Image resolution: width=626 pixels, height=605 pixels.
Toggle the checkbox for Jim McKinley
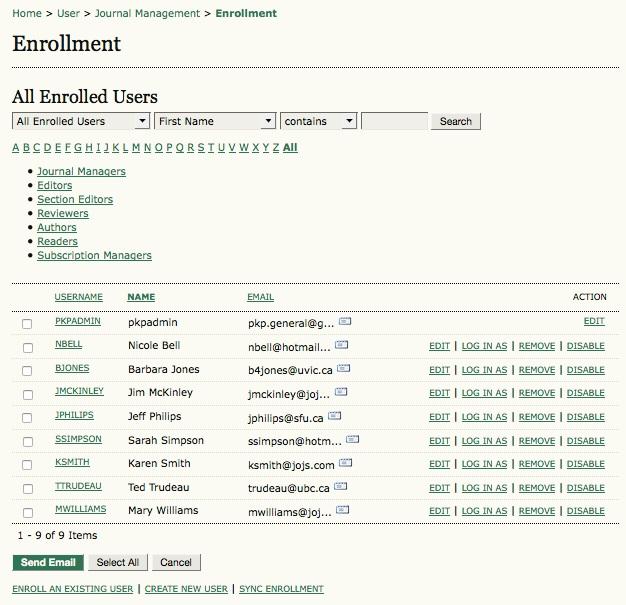(28, 395)
